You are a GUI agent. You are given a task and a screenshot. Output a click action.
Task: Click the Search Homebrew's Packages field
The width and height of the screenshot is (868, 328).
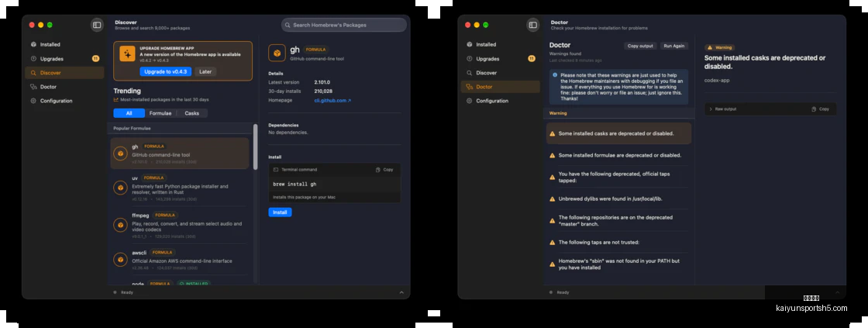pyautogui.click(x=344, y=25)
